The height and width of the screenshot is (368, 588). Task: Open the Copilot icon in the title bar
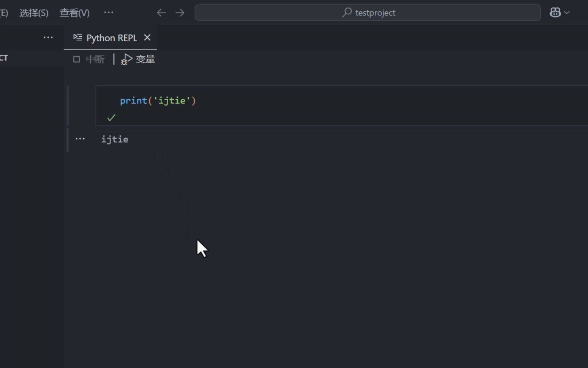pos(555,12)
